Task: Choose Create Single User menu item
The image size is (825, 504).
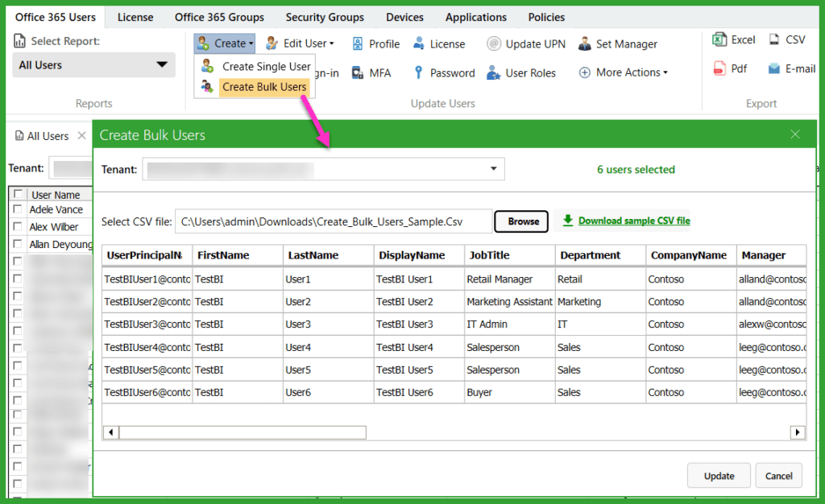Action: click(266, 67)
